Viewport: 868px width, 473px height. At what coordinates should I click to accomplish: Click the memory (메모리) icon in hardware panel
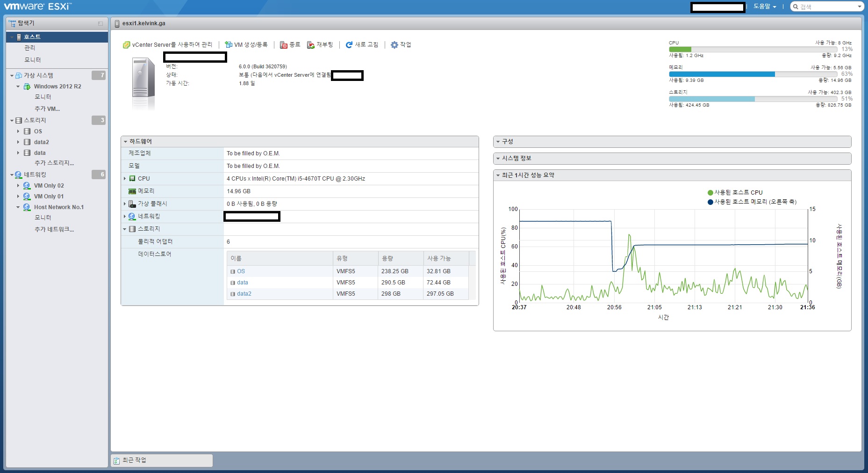point(132,191)
